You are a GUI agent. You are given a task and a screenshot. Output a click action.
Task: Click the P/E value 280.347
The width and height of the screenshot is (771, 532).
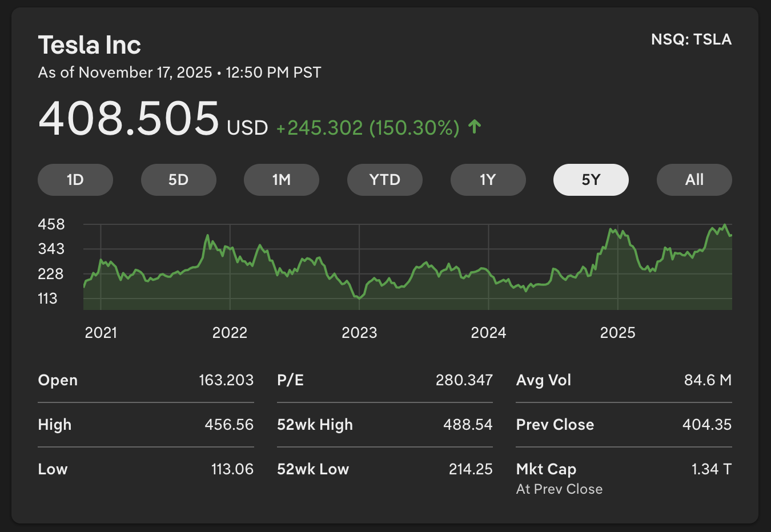tap(464, 380)
